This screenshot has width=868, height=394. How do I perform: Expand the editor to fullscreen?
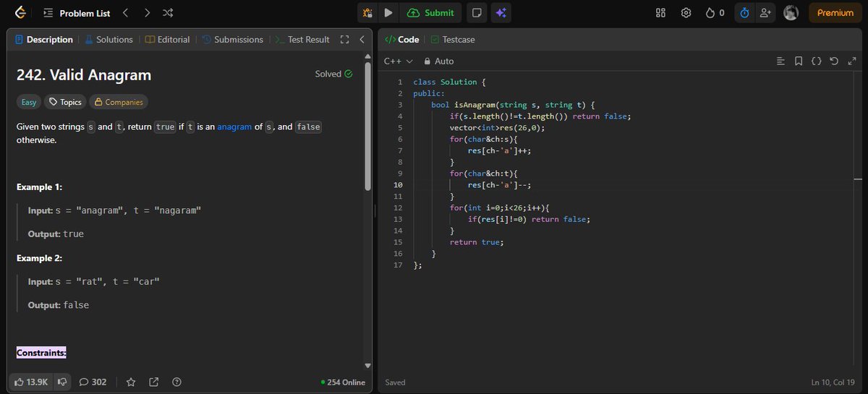click(851, 61)
